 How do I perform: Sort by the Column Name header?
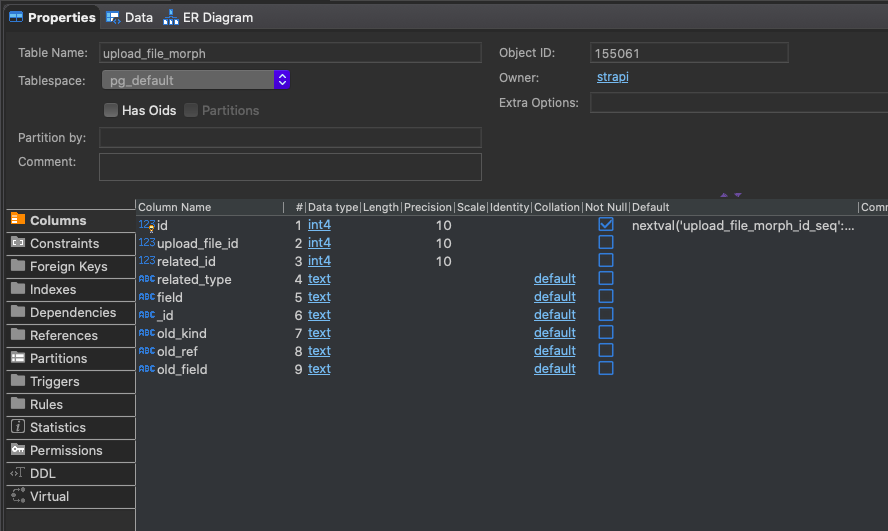210,207
